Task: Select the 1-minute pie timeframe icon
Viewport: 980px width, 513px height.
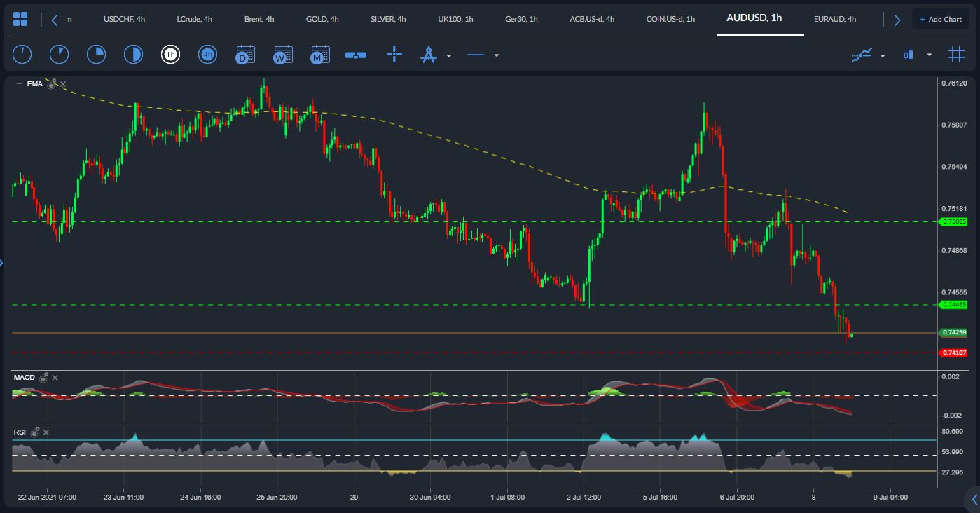Action: click(22, 54)
